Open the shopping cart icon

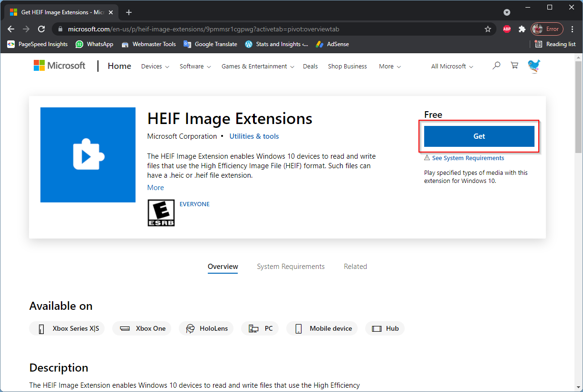pyautogui.click(x=515, y=66)
